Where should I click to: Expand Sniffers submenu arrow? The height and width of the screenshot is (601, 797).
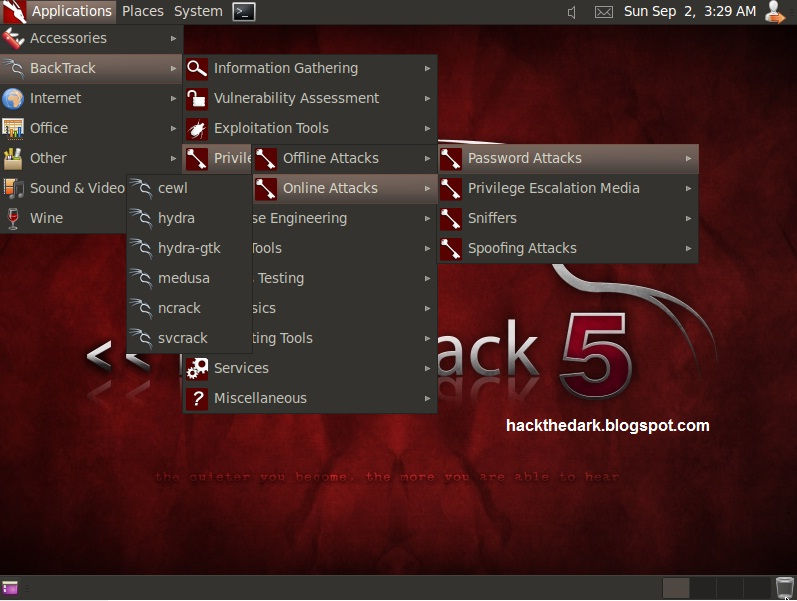click(x=688, y=218)
